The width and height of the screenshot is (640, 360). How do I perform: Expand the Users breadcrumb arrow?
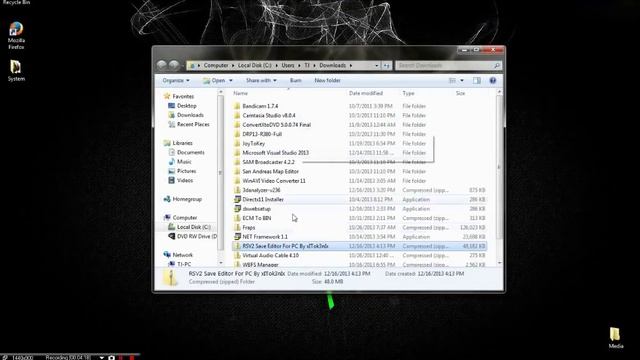[x=299, y=65]
